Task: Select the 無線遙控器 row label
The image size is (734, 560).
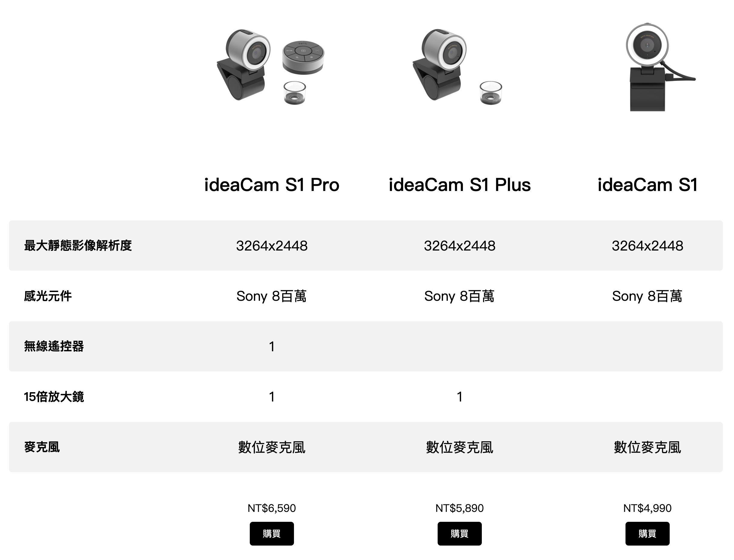Action: coord(54,346)
